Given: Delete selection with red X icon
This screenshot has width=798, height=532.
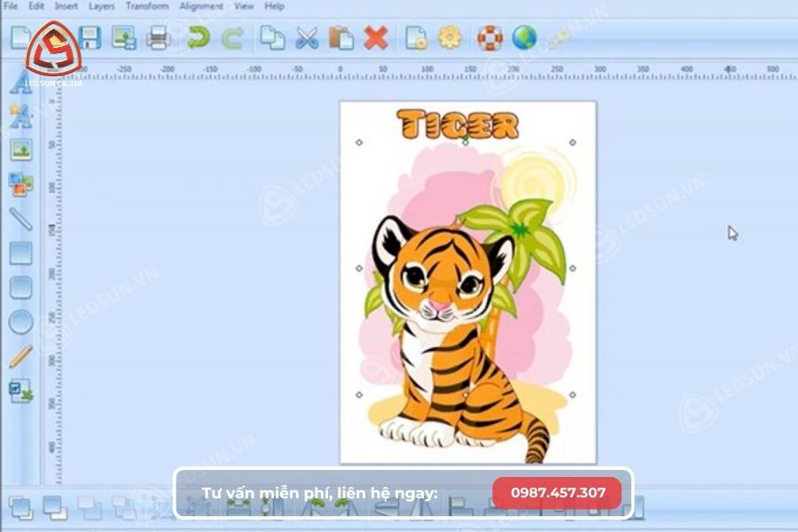Looking at the screenshot, I should (x=378, y=38).
